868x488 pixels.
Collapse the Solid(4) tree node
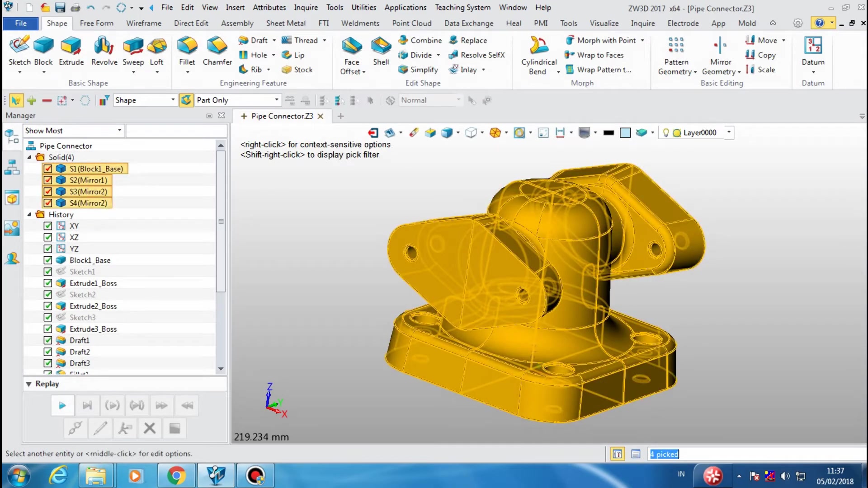(x=29, y=157)
